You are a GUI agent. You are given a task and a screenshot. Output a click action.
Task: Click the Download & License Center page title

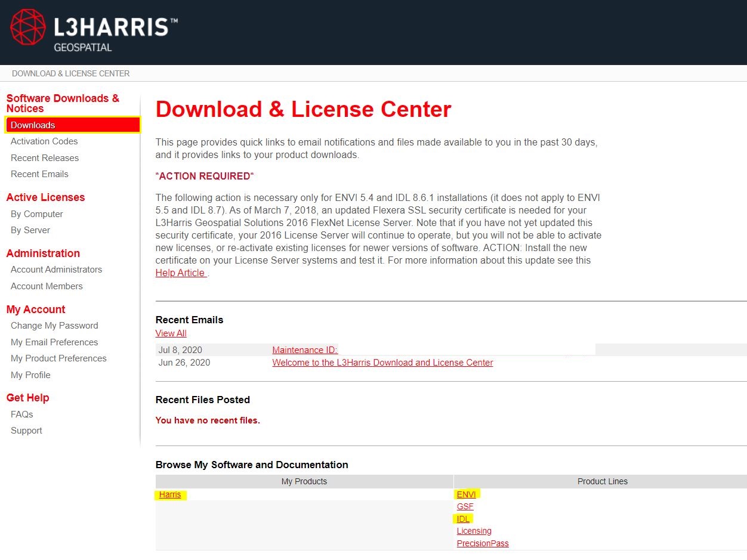click(303, 110)
